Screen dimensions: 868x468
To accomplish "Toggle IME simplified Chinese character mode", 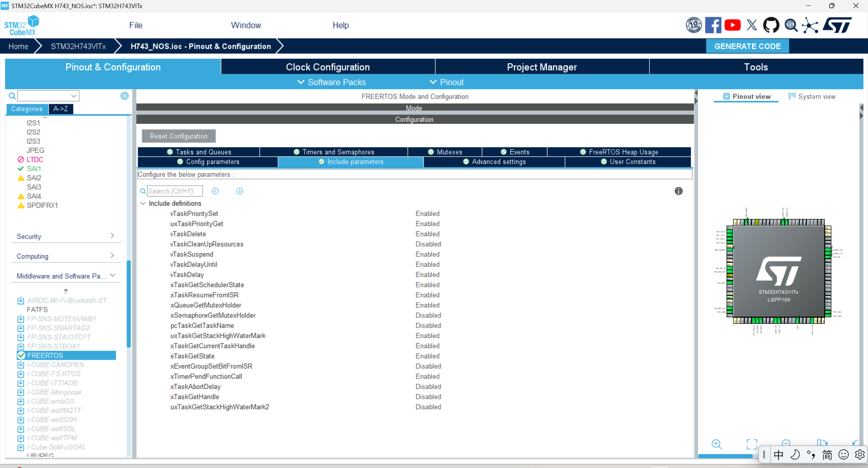I will pyautogui.click(x=827, y=454).
